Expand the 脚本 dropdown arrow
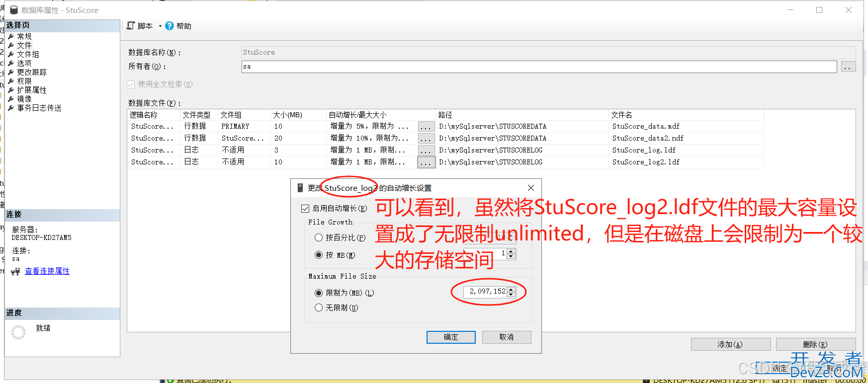The height and width of the screenshot is (383, 868). pyautogui.click(x=160, y=26)
